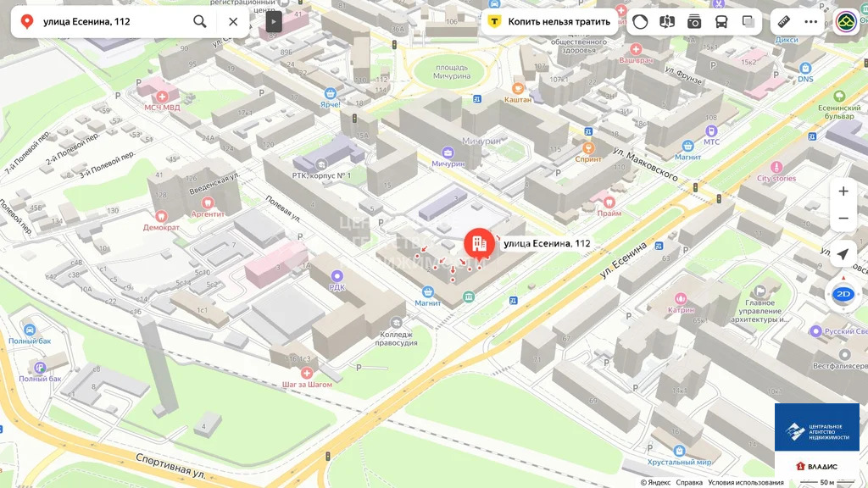Select the Главное управление архитектуры marker
Image resolution: width=868 pixels, height=488 pixels.
[760, 291]
